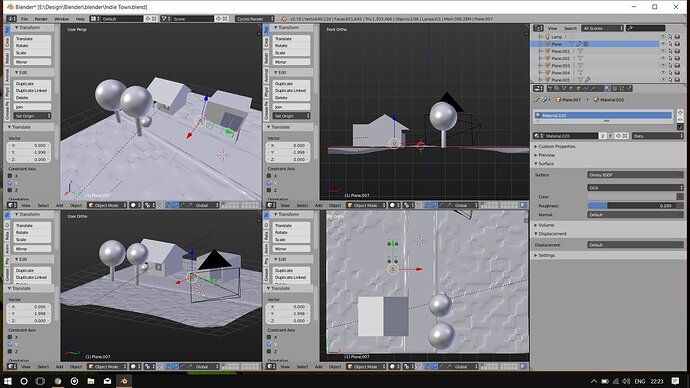Create a new material beside the F button
690x388 pixels.
coord(618,136)
